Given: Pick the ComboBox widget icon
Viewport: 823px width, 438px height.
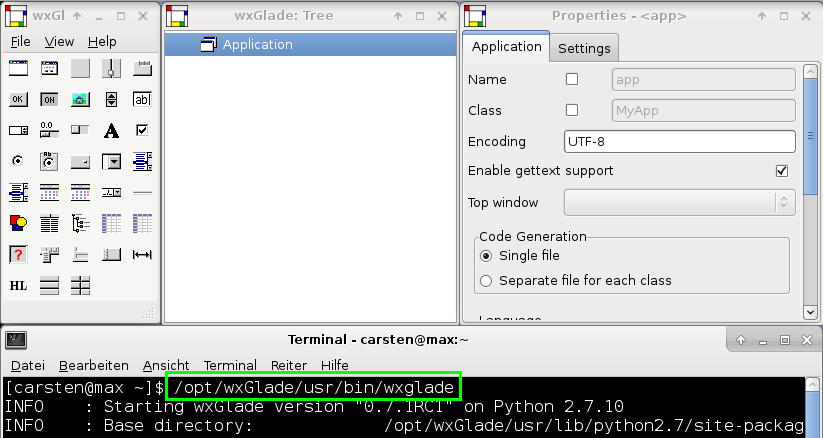Looking at the screenshot, I should (x=111, y=161).
